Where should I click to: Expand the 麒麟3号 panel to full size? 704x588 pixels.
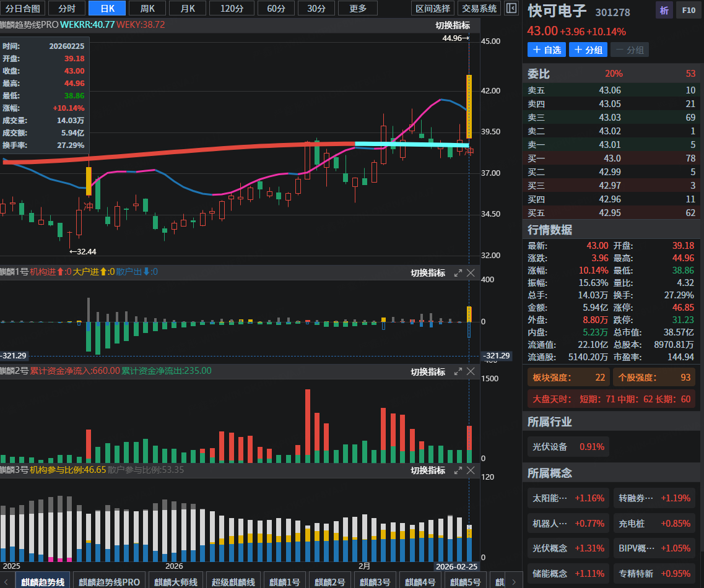(458, 470)
